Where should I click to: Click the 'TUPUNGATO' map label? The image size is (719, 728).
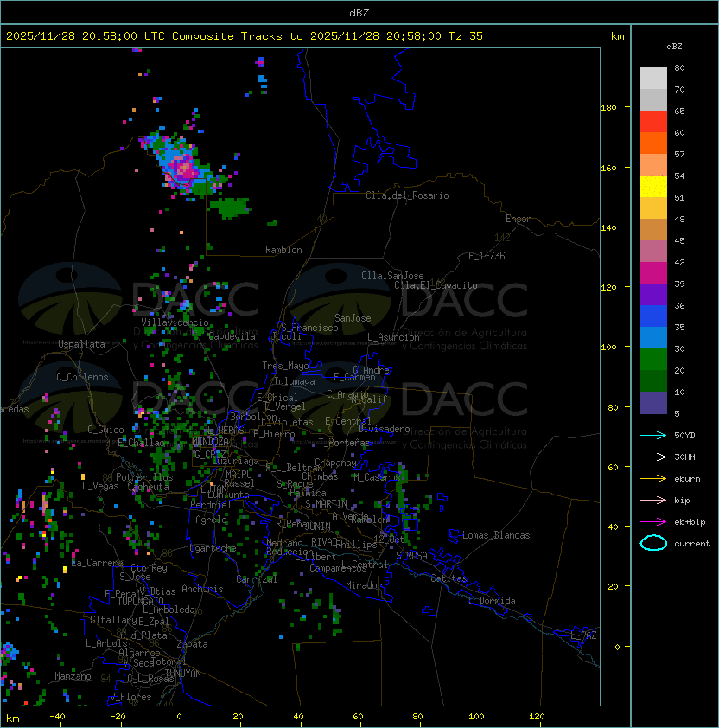140,601
